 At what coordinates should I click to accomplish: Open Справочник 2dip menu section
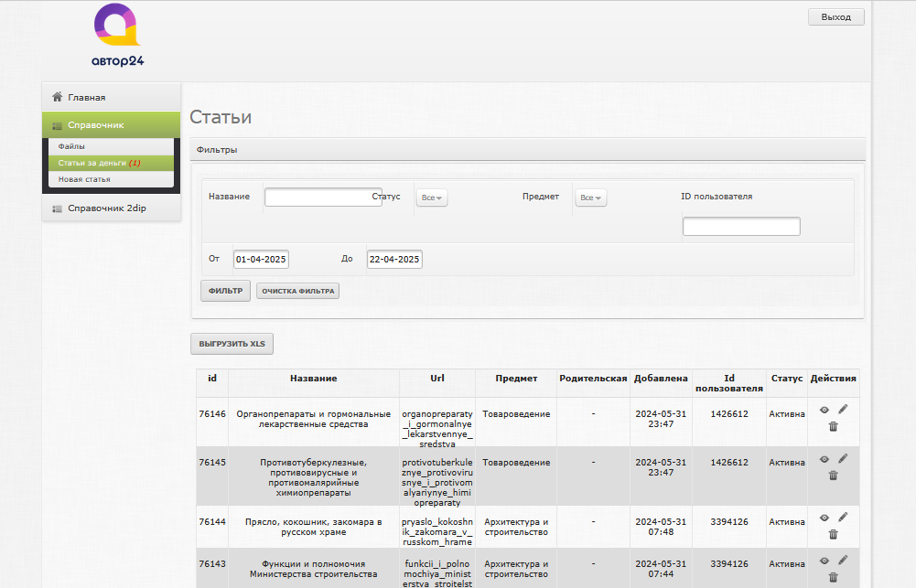[111, 208]
